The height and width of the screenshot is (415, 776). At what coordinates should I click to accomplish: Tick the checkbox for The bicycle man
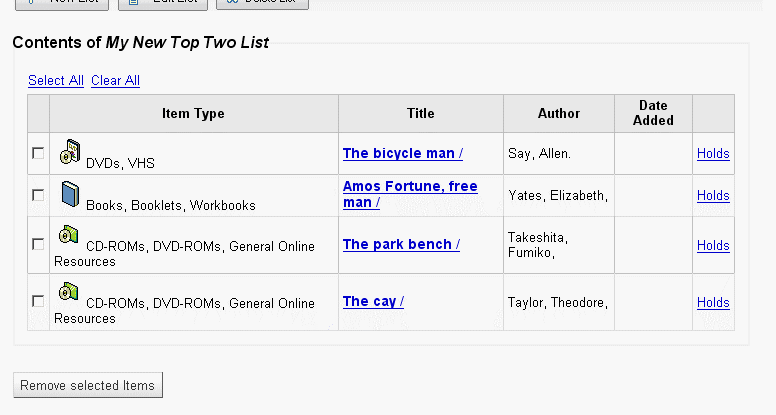(x=38, y=153)
